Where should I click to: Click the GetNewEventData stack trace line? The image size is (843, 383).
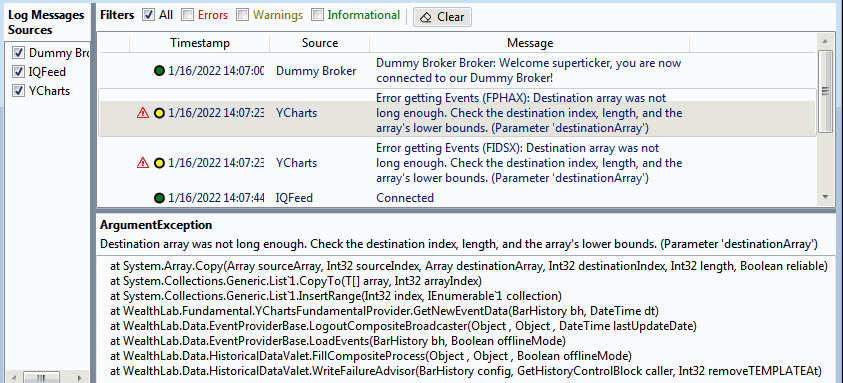pyautogui.click(x=384, y=310)
